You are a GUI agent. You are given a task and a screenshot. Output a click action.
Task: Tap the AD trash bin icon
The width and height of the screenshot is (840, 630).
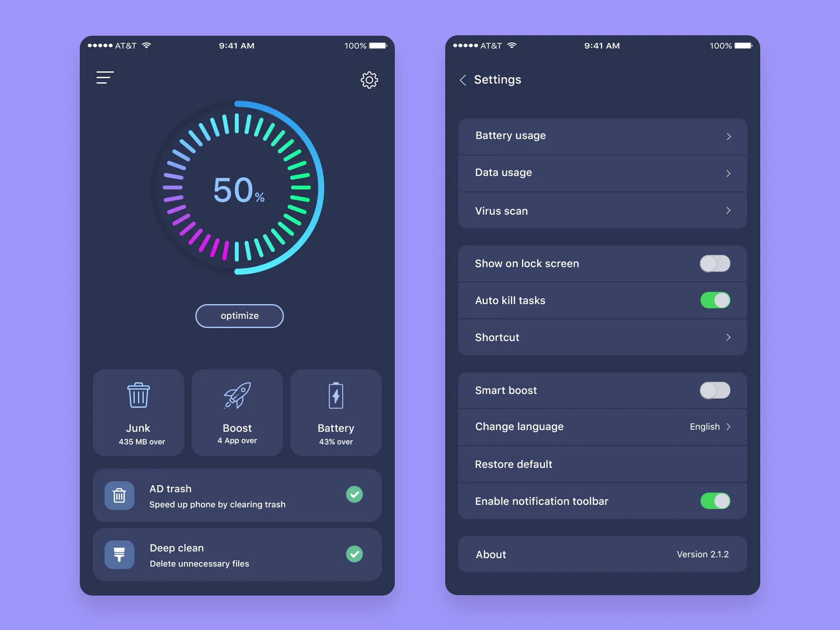pyautogui.click(x=120, y=494)
